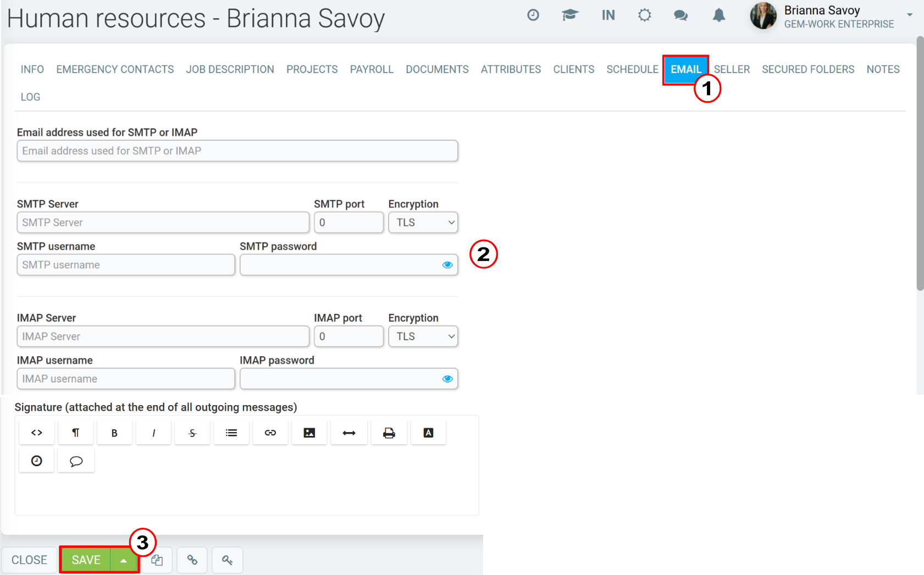Focus the SMTP password field
924x575 pixels.
click(x=348, y=265)
